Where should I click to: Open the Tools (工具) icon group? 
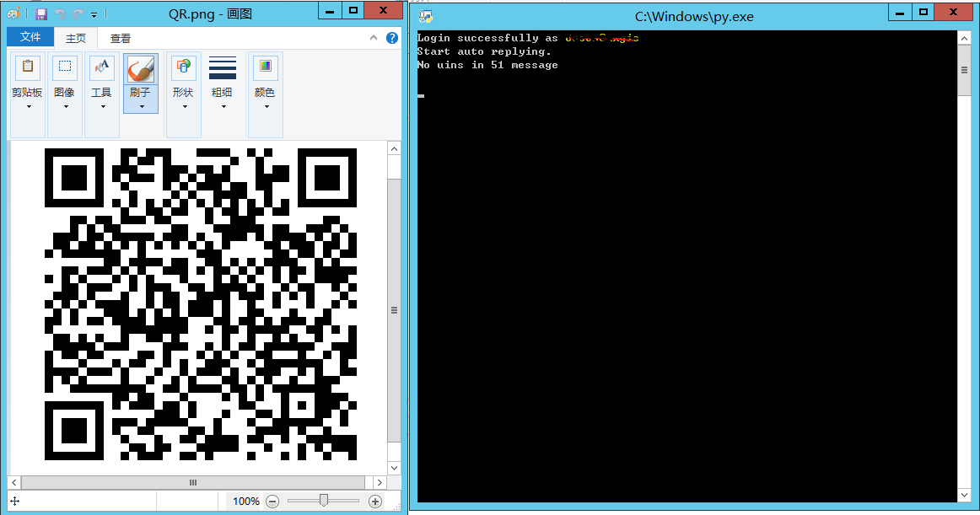coord(101,67)
